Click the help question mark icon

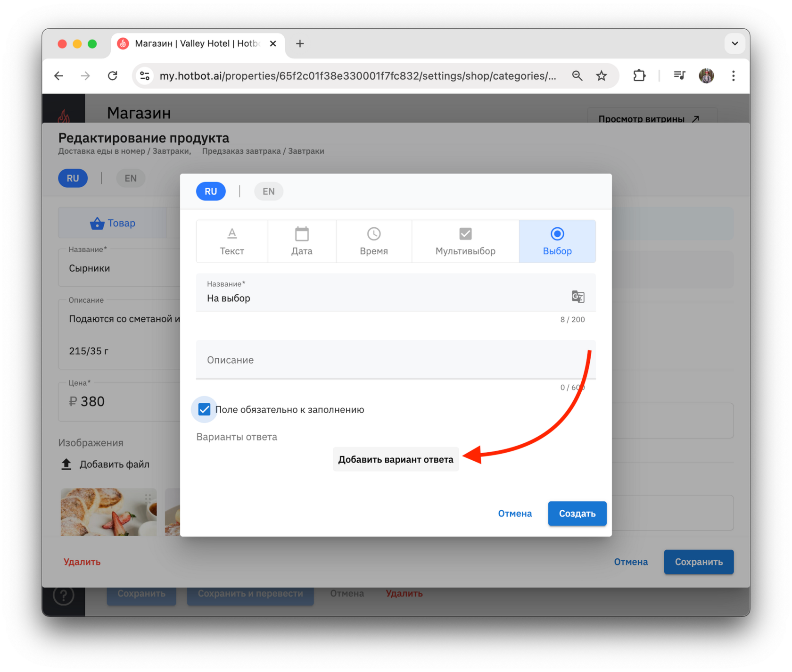[64, 596]
